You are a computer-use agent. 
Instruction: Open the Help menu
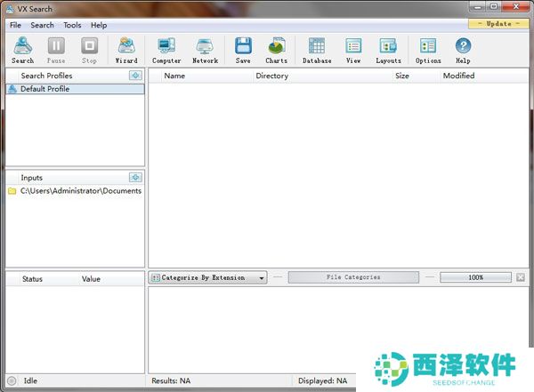coord(99,25)
